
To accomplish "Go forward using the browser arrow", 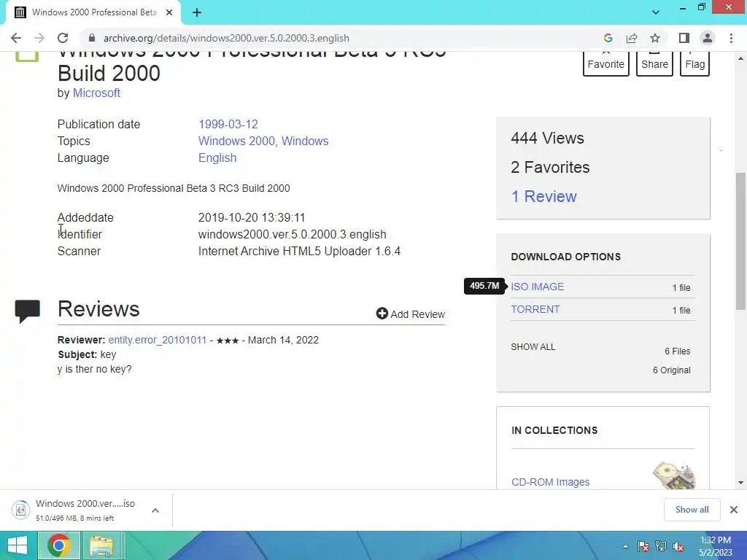I will [39, 38].
